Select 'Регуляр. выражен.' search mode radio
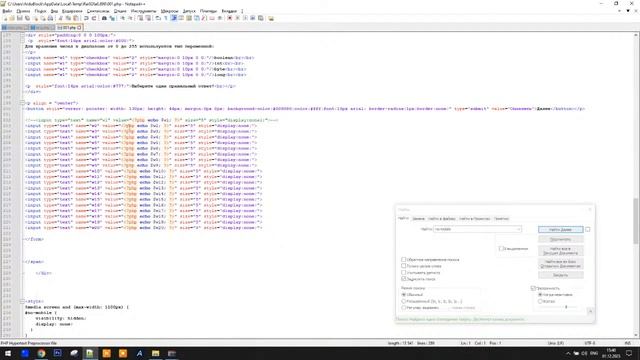Screen dimensions: 640x360 [x=404, y=308]
